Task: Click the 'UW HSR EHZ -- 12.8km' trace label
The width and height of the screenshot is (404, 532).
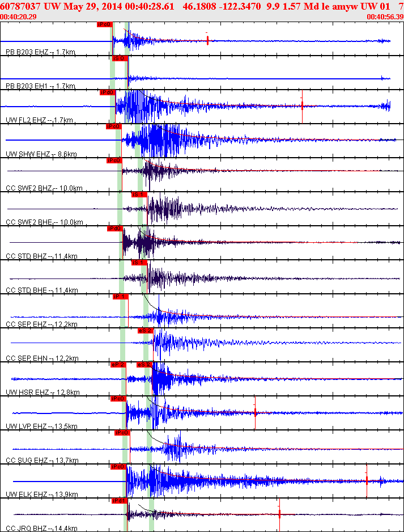Action: [42, 392]
